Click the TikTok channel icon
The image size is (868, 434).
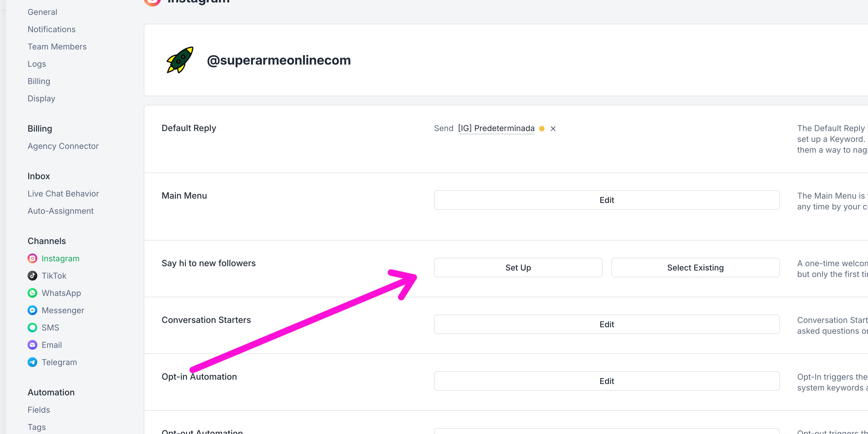(x=32, y=276)
